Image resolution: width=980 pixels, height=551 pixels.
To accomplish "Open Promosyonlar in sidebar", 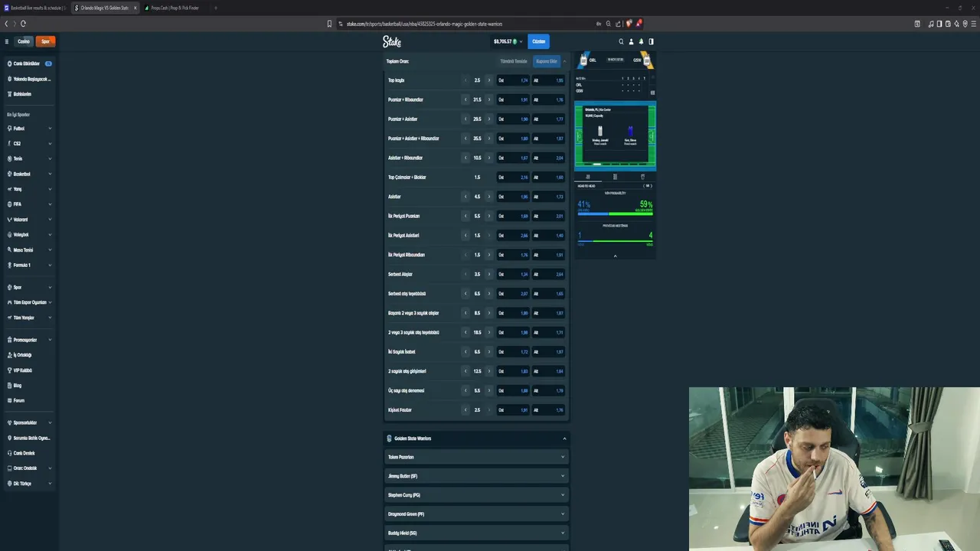I will [x=29, y=340].
